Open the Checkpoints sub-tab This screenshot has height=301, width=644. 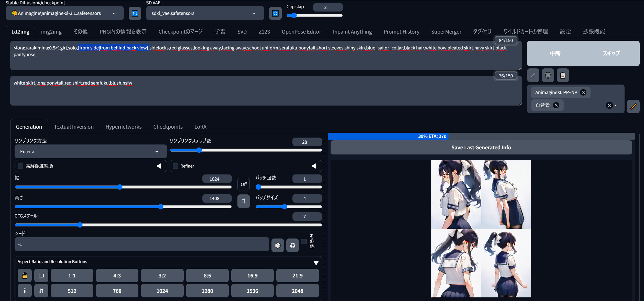click(x=168, y=127)
